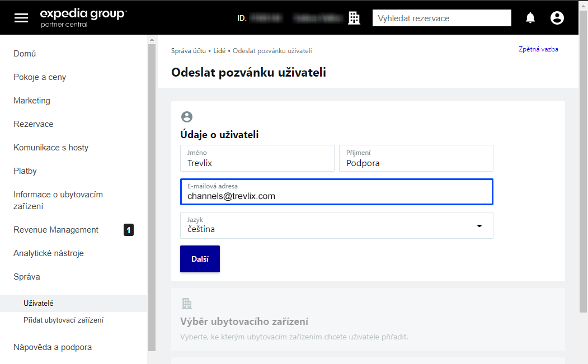Screen dimensions: 588x364
Task: Click the Vyhledat rezervace search field
Action: [441, 17]
